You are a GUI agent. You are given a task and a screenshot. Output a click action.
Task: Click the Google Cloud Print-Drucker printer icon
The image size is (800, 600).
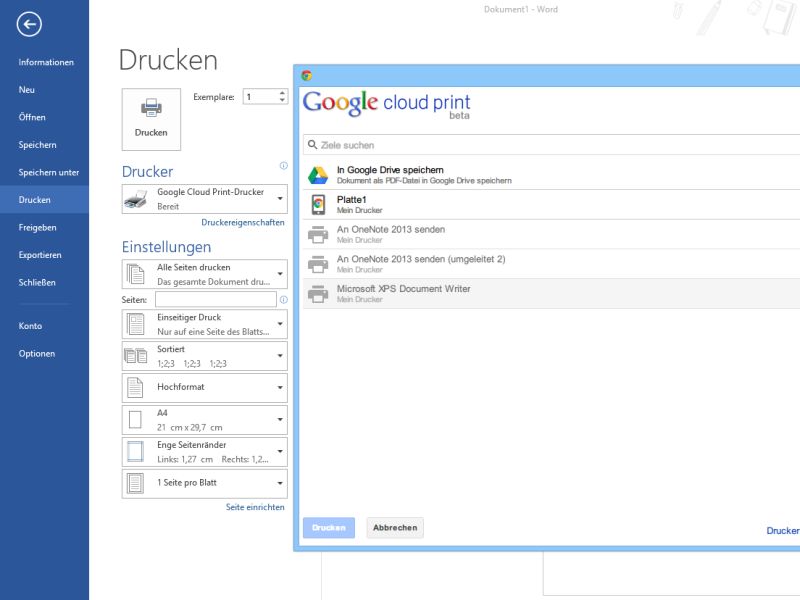pyautogui.click(x=136, y=199)
